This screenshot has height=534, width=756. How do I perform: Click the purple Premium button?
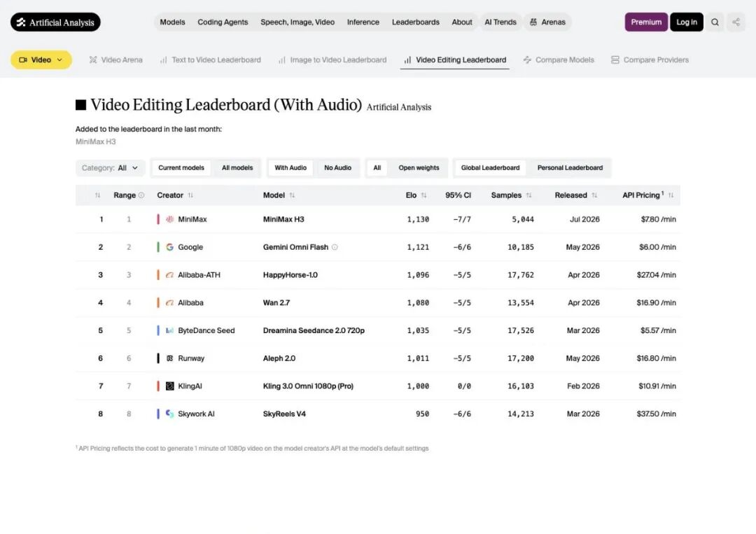tap(646, 22)
